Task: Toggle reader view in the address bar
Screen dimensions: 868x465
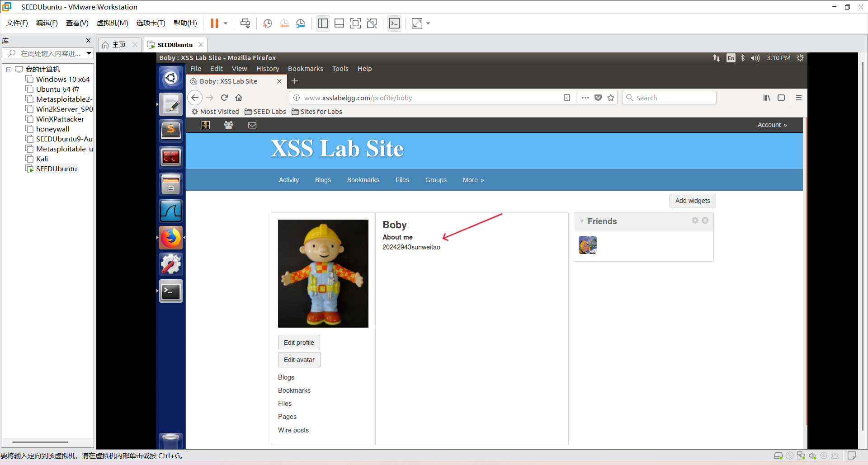Action: [567, 98]
